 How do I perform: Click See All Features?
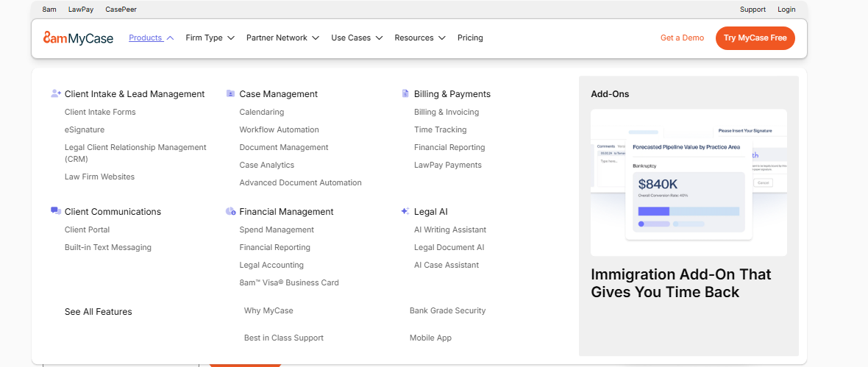tap(99, 312)
